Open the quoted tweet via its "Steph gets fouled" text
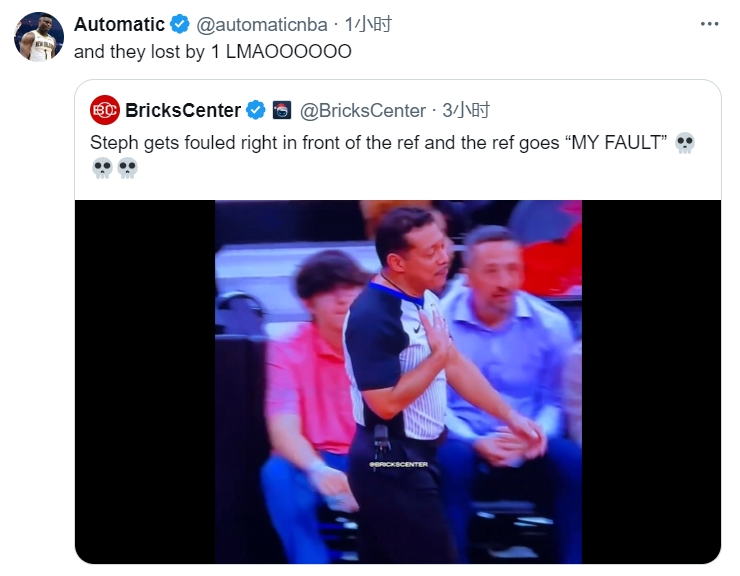Screen dimensions: 740x576 click(378, 143)
